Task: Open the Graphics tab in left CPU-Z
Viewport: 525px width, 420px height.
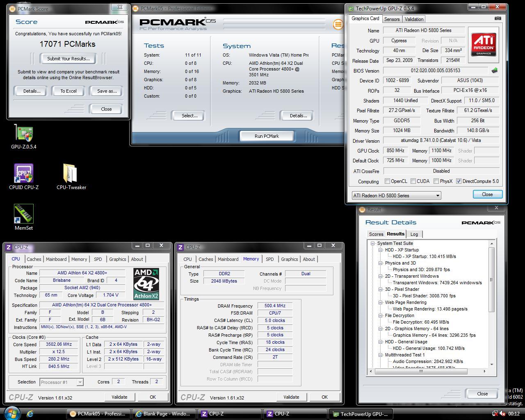Action: [x=118, y=259]
